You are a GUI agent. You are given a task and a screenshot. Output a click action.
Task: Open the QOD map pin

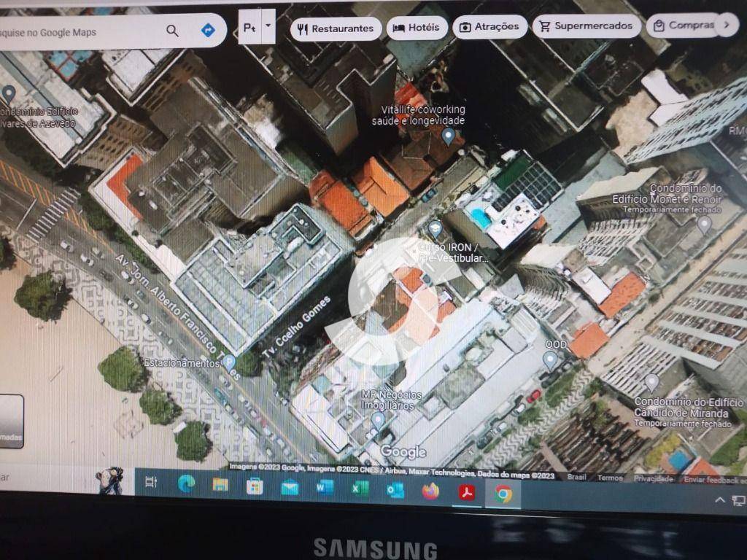point(550,360)
